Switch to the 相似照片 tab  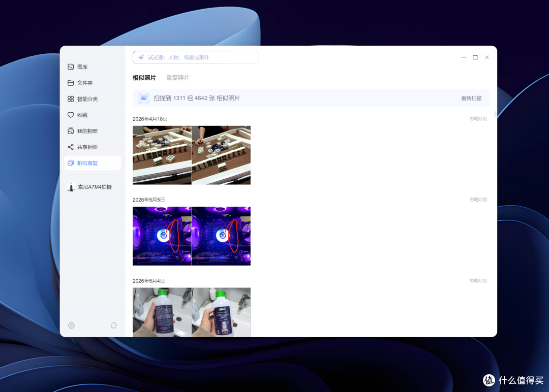click(x=144, y=78)
